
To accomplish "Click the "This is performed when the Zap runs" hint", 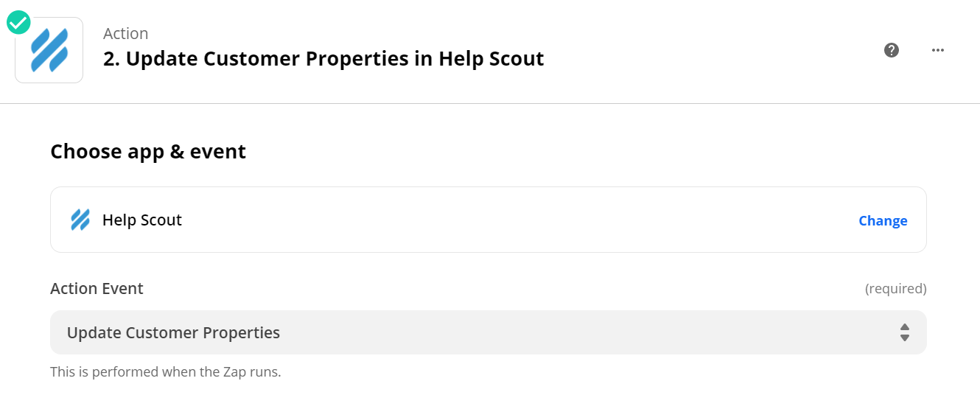I will tap(166, 372).
